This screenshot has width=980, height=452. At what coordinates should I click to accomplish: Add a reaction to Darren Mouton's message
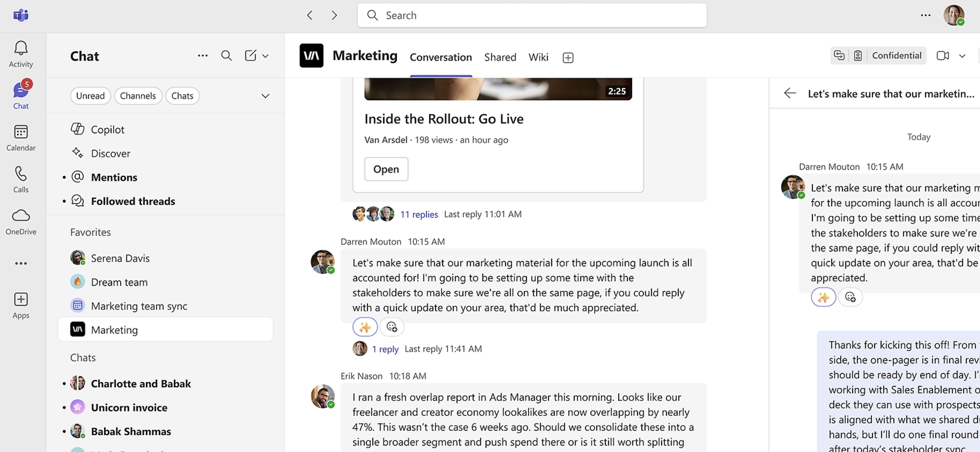pyautogui.click(x=392, y=327)
